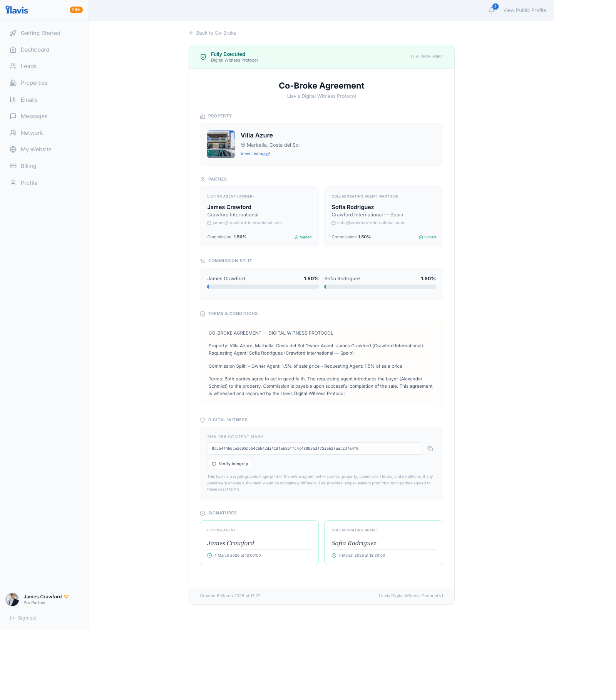The width and height of the screenshot is (616, 700).
Task: Open View Public Profile
Action: (524, 10)
